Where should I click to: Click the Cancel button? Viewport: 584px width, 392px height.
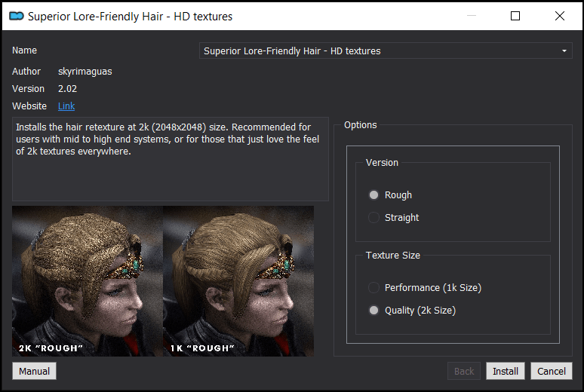[x=552, y=371]
